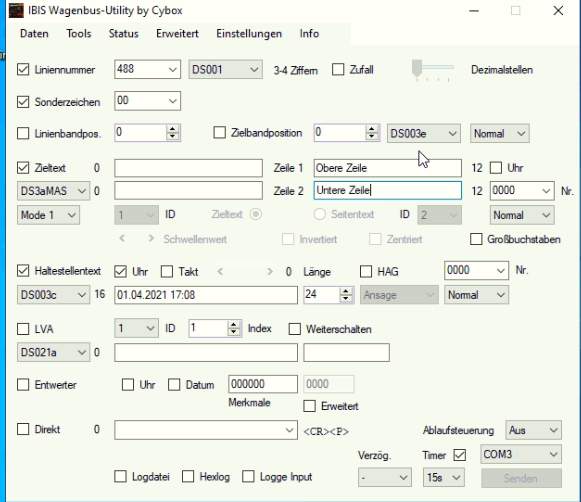Open the DS001 dropdown
The image size is (581, 502).
(x=226, y=69)
